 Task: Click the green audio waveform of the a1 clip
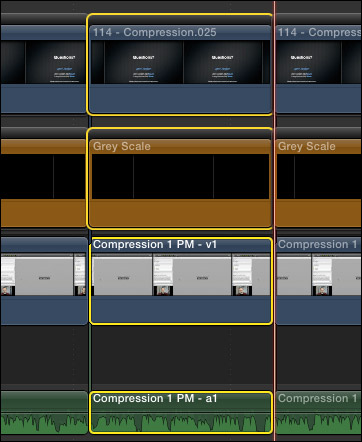coord(181,423)
